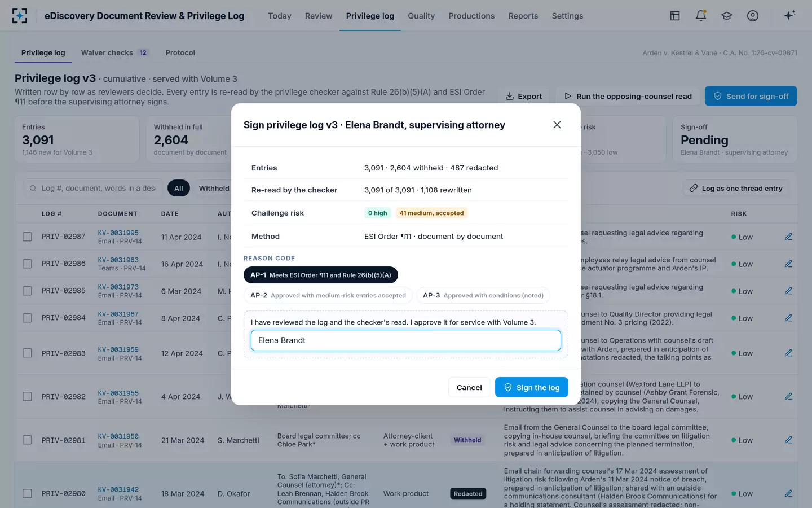
Task: Open the sparkle assistant icon
Action: pyautogui.click(x=789, y=15)
